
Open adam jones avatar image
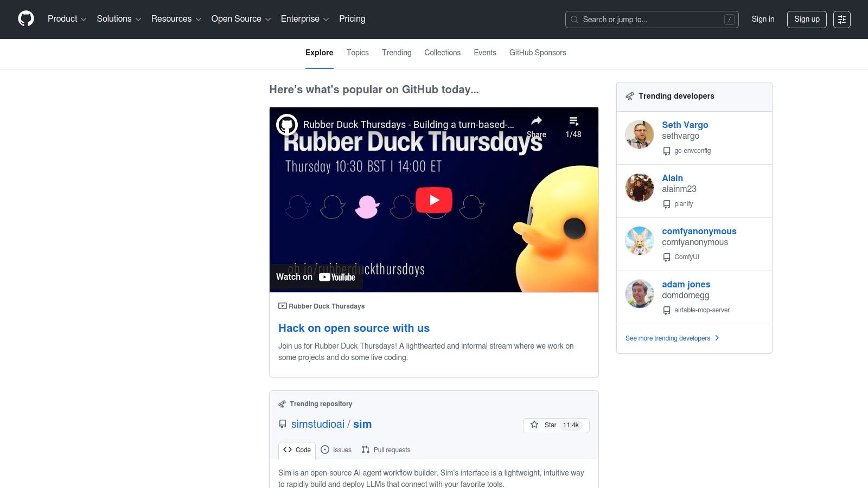[x=640, y=294]
